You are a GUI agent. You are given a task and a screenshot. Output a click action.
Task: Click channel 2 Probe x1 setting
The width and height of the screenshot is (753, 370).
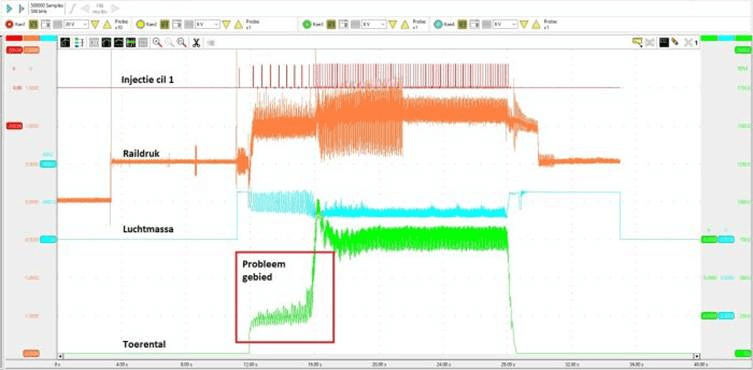coord(252,24)
